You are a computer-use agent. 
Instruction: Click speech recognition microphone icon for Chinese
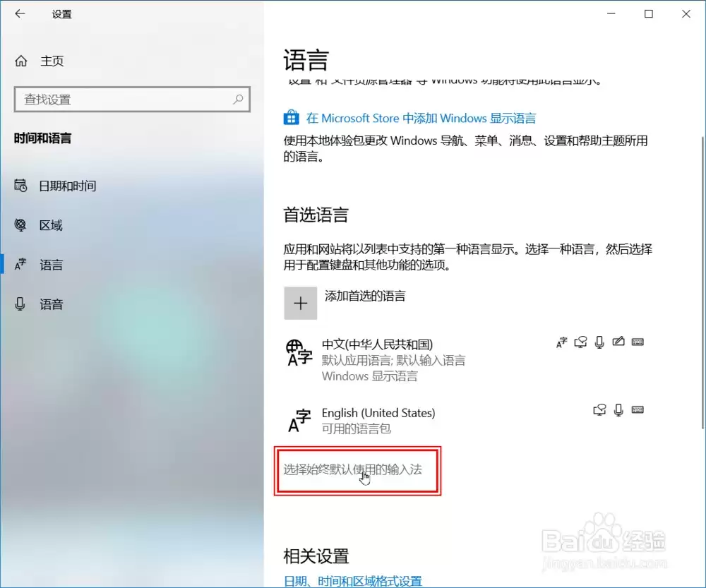click(599, 342)
